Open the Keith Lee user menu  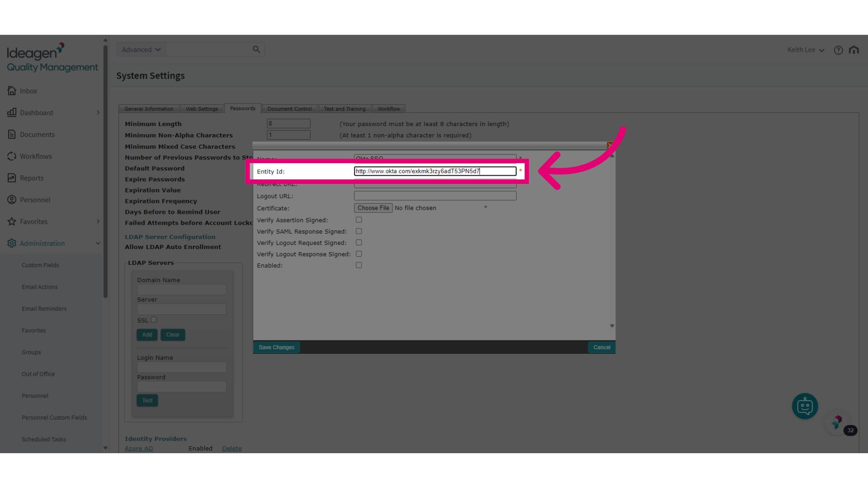(806, 50)
